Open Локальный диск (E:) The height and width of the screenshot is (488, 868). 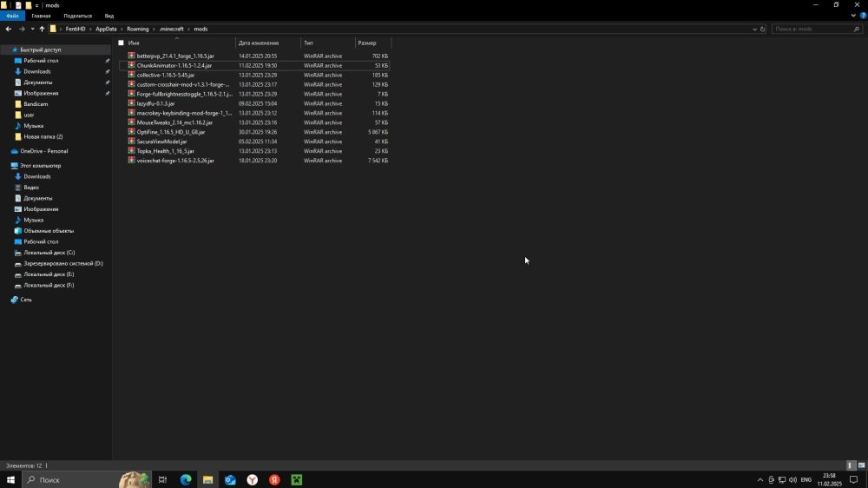click(x=49, y=274)
